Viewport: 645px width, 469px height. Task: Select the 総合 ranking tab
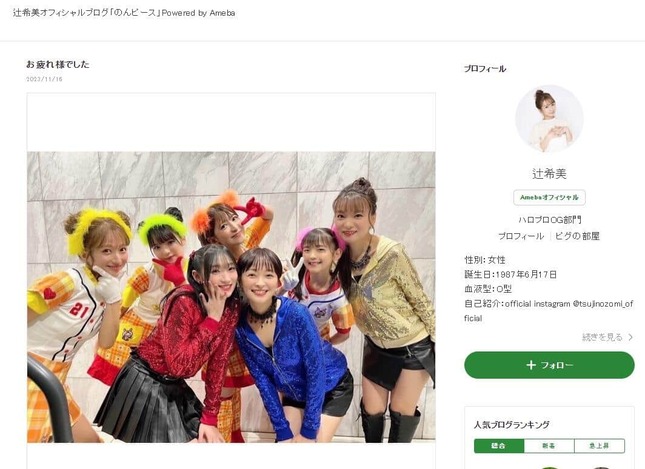[x=499, y=446]
